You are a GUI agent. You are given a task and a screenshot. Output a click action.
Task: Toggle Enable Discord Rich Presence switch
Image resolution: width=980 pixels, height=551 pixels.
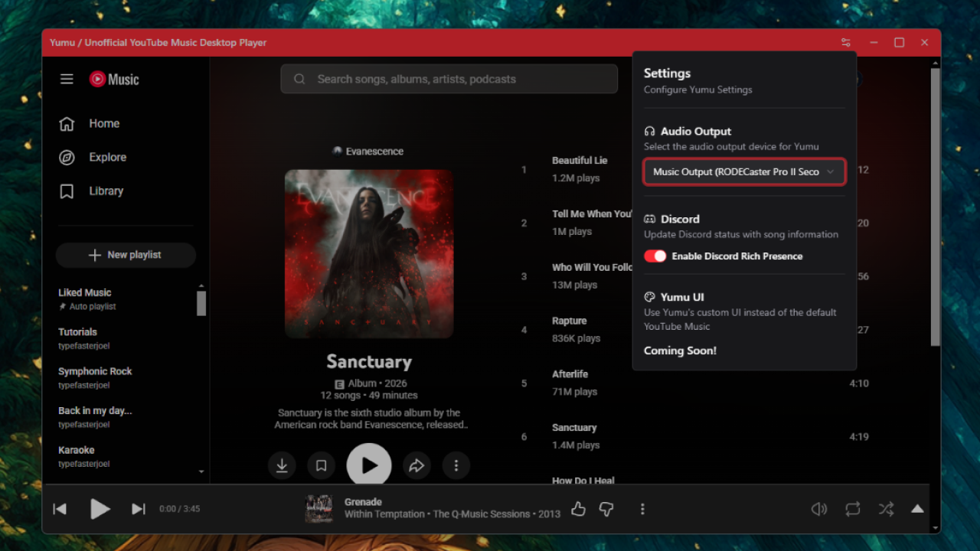click(x=655, y=256)
